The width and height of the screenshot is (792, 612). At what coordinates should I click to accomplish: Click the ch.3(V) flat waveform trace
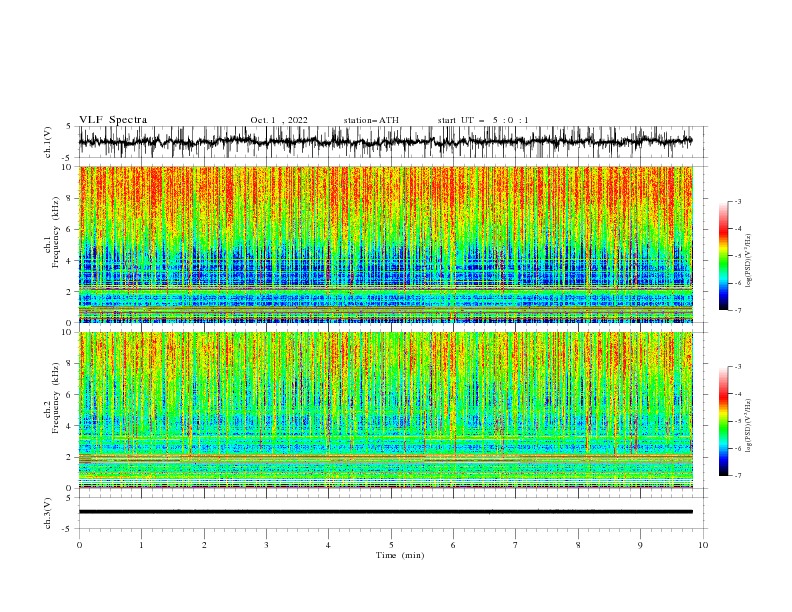(x=386, y=512)
